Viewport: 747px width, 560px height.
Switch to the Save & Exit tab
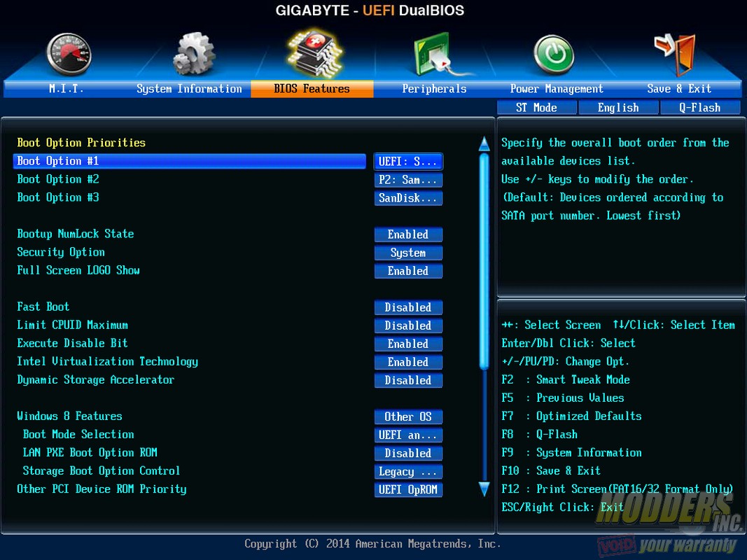pyautogui.click(x=679, y=89)
